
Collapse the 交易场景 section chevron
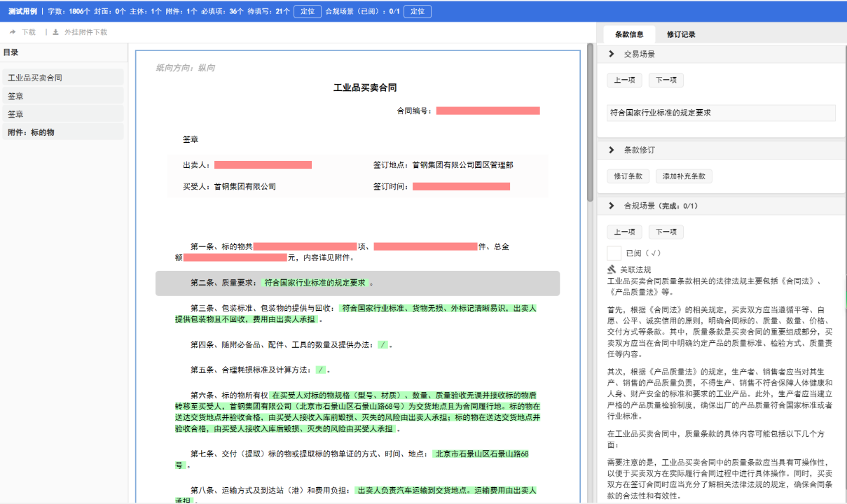click(612, 54)
